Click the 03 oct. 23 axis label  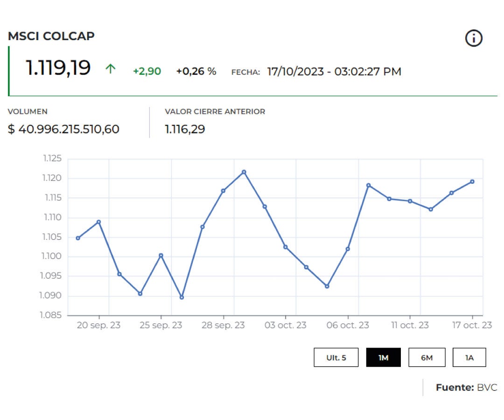(286, 325)
